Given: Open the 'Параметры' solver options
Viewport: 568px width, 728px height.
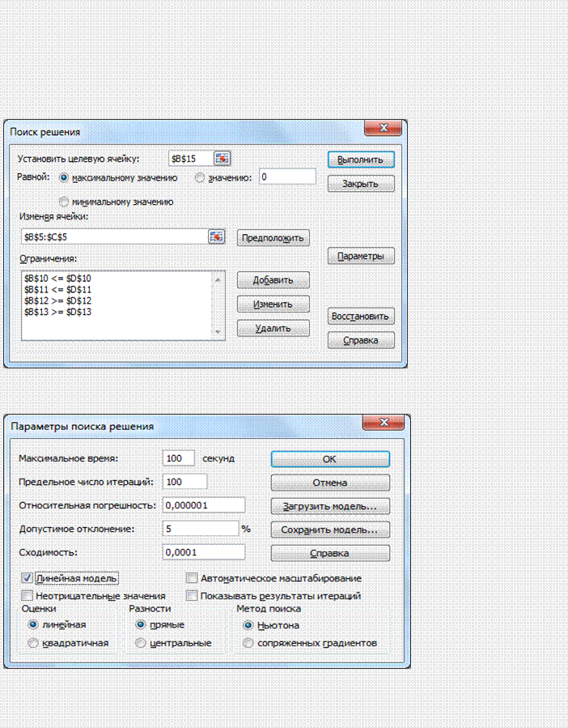Looking at the screenshot, I should click(x=361, y=257).
